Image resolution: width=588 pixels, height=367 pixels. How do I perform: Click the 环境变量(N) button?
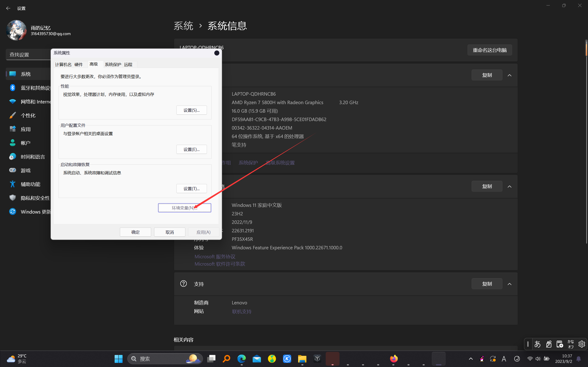(x=184, y=208)
